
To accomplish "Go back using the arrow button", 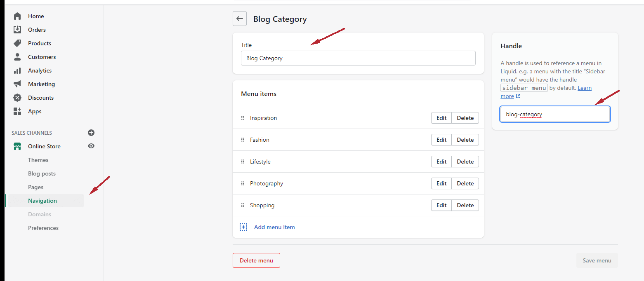I will pos(240,19).
